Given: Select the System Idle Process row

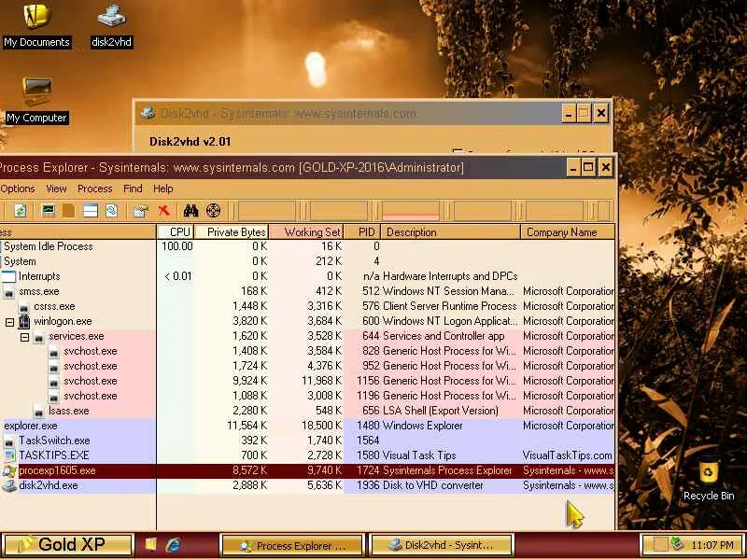Looking at the screenshot, I should point(307,246).
